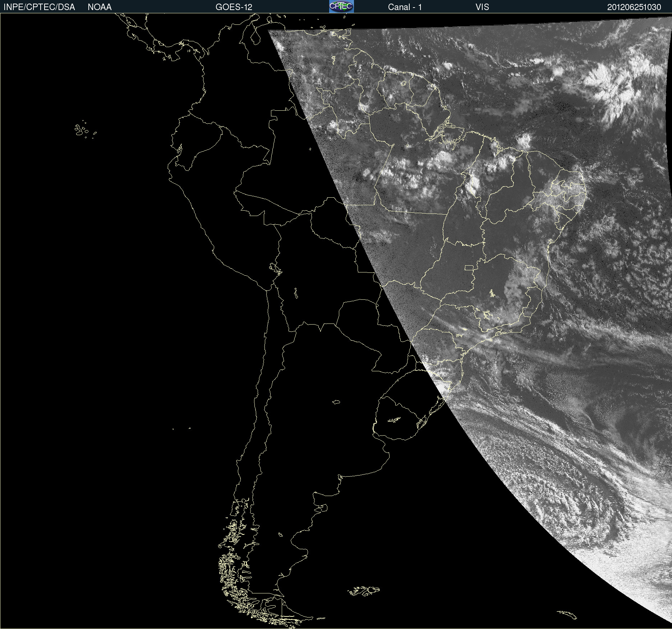Click the INPE/CPTEC/DSA header text
Viewport: 672px width, 629px height.
click(39, 7)
